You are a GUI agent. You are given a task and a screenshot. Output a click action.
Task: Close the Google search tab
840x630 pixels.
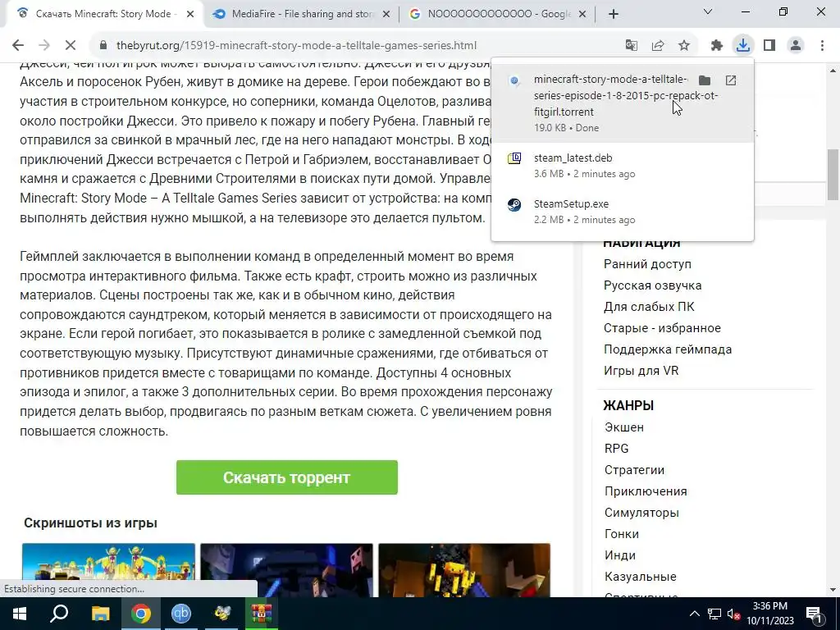coord(583,14)
